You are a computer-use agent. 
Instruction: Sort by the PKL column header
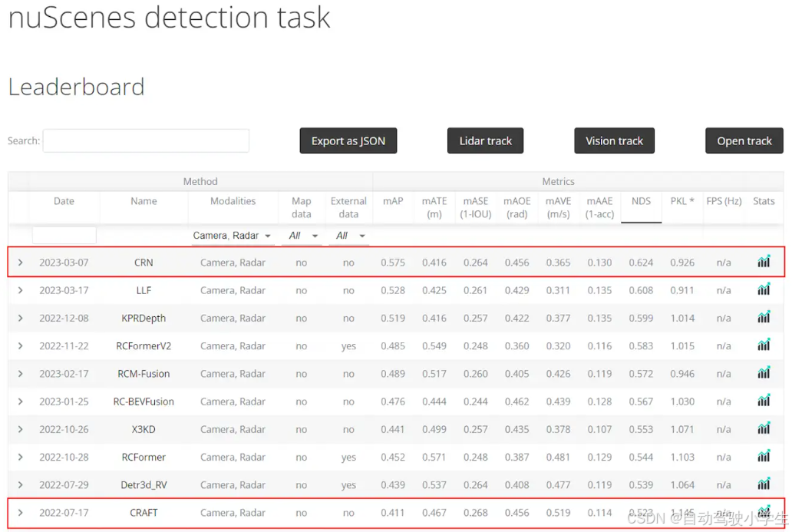[x=682, y=201]
